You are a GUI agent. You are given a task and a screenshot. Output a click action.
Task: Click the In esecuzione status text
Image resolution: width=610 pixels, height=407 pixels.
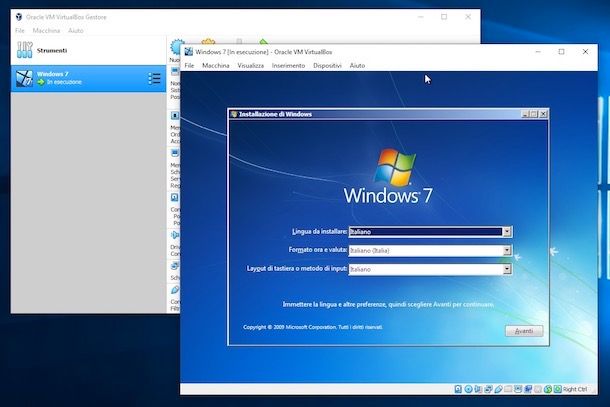[x=64, y=82]
